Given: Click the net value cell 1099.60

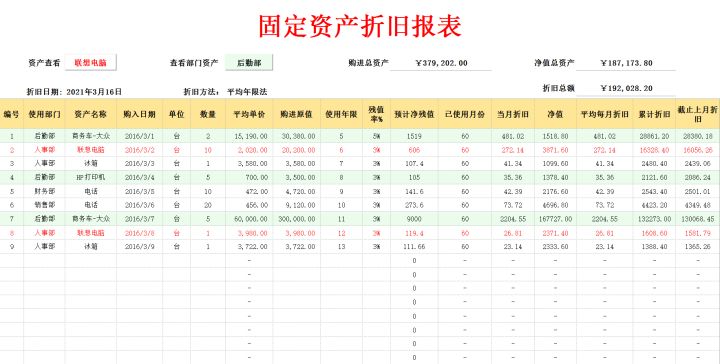Looking at the screenshot, I should [555, 163].
